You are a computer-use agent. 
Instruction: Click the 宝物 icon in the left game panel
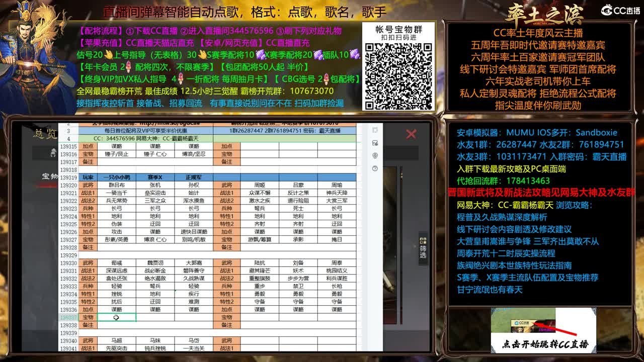coord(53,152)
